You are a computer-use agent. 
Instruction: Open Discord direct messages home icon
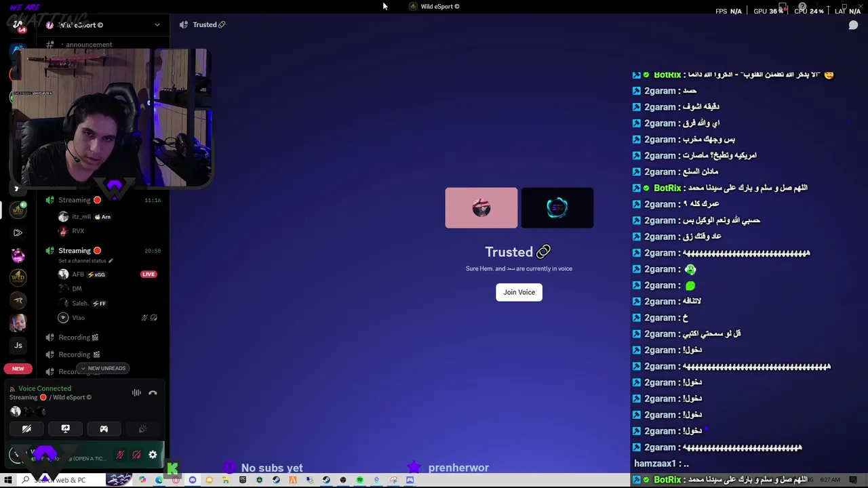18,25
